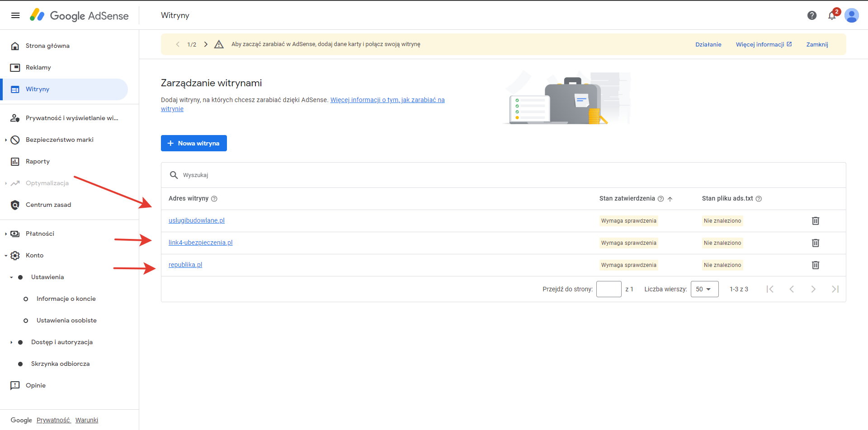Image resolution: width=868 pixels, height=430 pixels.
Task: Open notifications bell with 2 alerts
Action: point(832,15)
